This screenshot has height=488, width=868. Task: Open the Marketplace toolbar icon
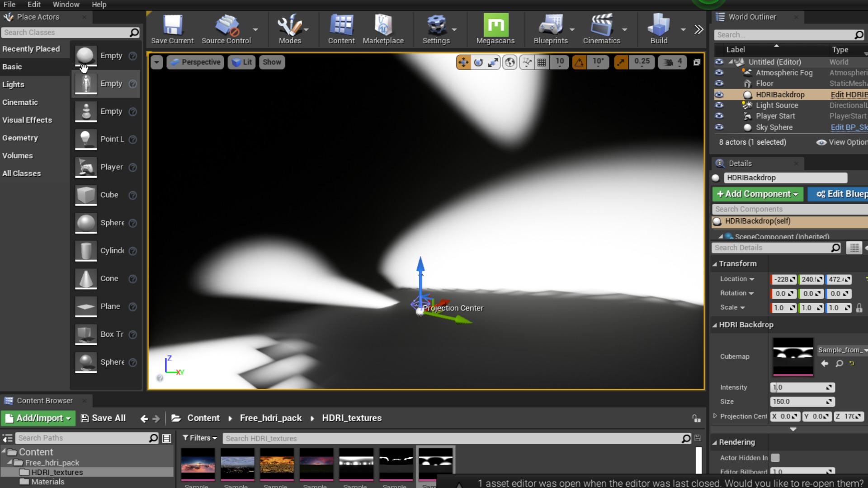(x=383, y=29)
